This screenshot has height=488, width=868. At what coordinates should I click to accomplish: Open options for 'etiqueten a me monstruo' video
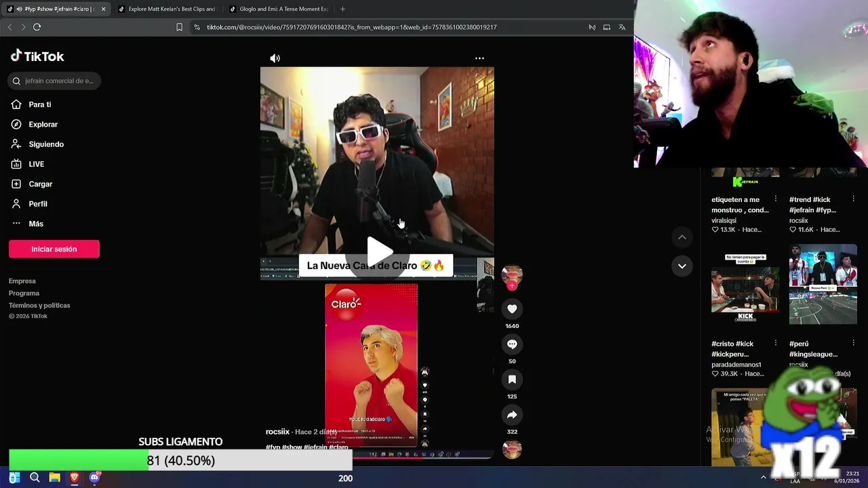(x=775, y=199)
